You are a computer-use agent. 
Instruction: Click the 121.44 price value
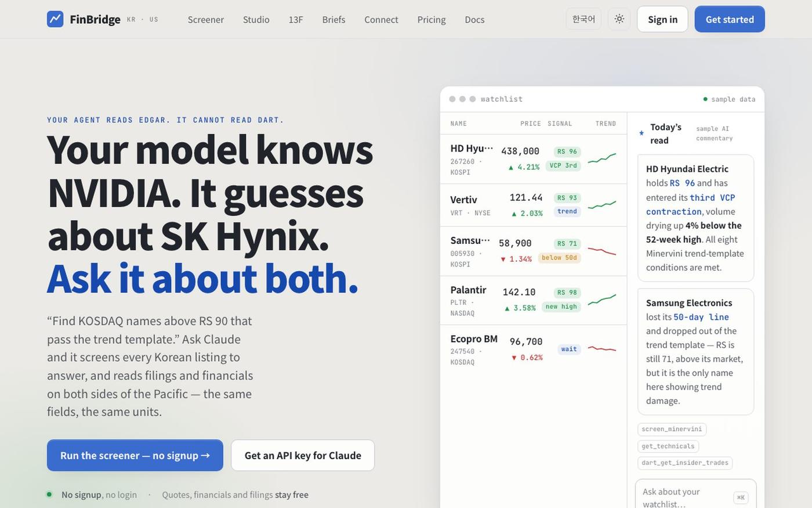(526, 197)
